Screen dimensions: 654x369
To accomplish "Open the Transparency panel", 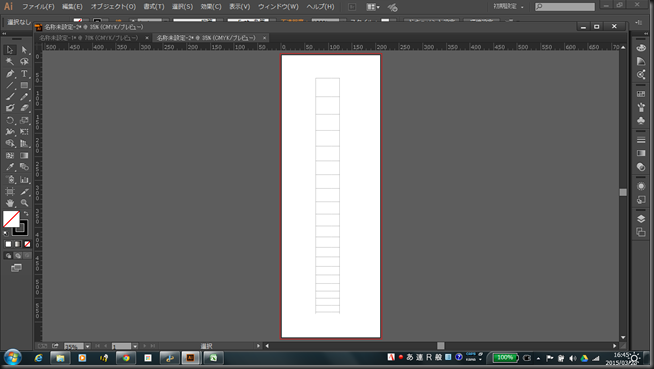I will click(641, 167).
